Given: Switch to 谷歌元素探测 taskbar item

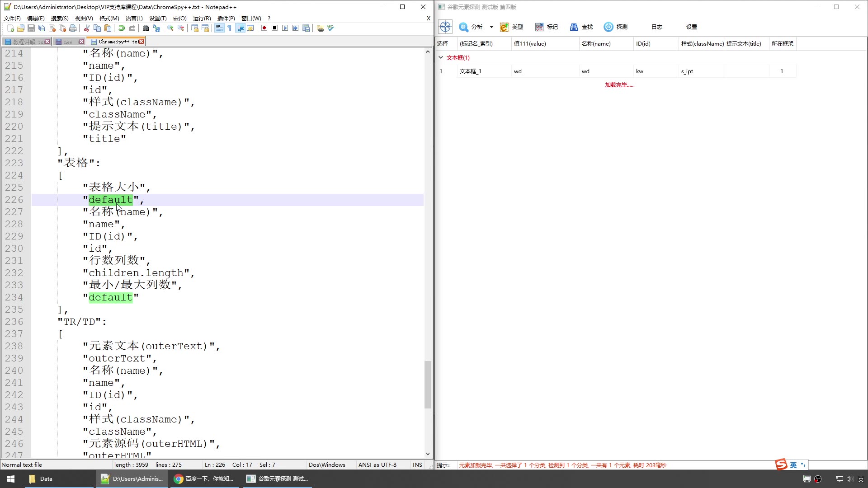Looking at the screenshot, I should pos(277,479).
